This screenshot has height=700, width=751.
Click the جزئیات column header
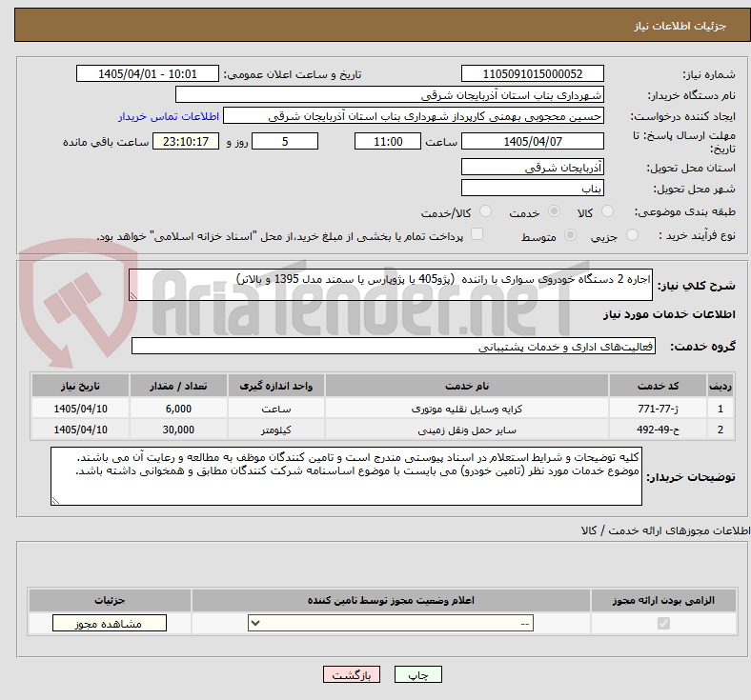pyautogui.click(x=110, y=600)
